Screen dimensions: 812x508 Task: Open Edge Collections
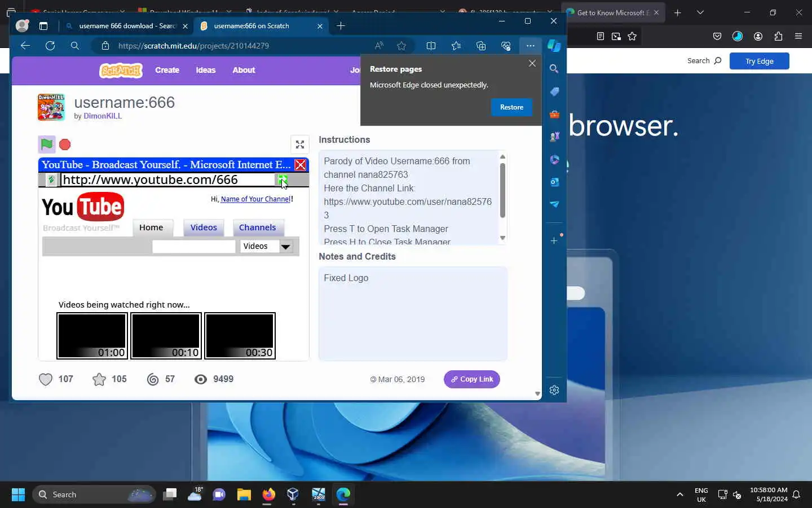(481, 46)
